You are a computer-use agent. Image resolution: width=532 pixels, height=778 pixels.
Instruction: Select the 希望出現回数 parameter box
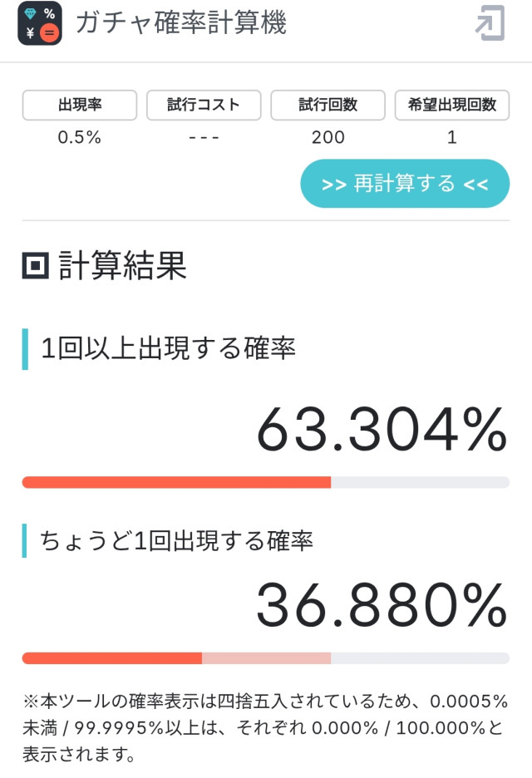pos(451,105)
